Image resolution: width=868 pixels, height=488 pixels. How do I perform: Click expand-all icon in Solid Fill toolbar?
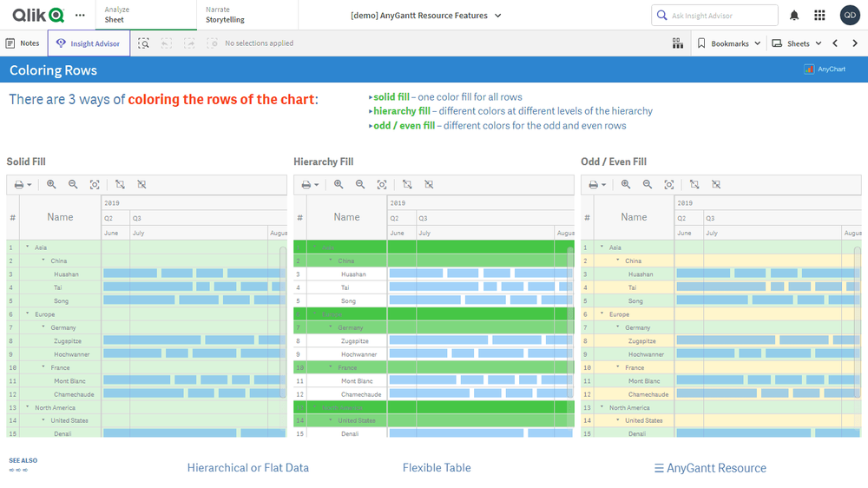pyautogui.click(x=120, y=185)
